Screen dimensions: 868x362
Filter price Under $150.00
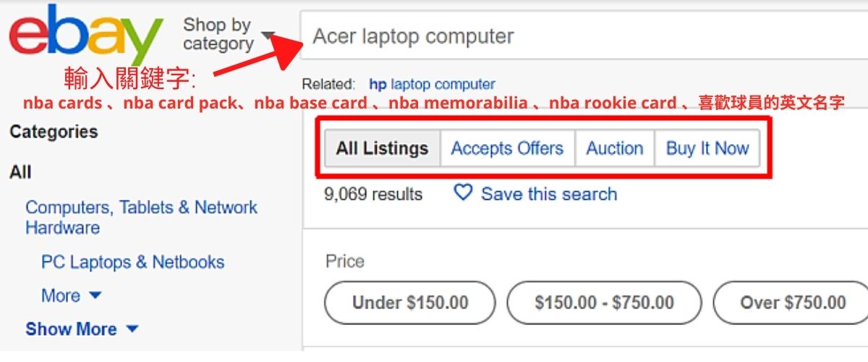point(410,302)
